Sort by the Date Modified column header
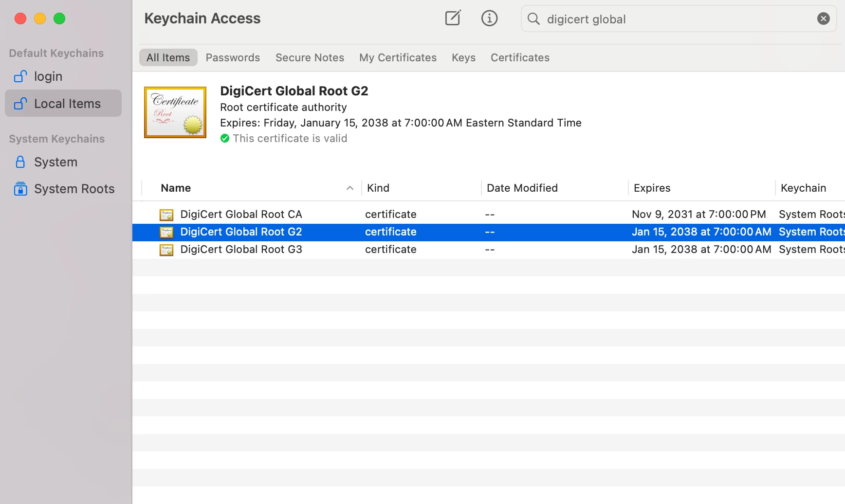Image resolution: width=845 pixels, height=504 pixels. (x=522, y=188)
